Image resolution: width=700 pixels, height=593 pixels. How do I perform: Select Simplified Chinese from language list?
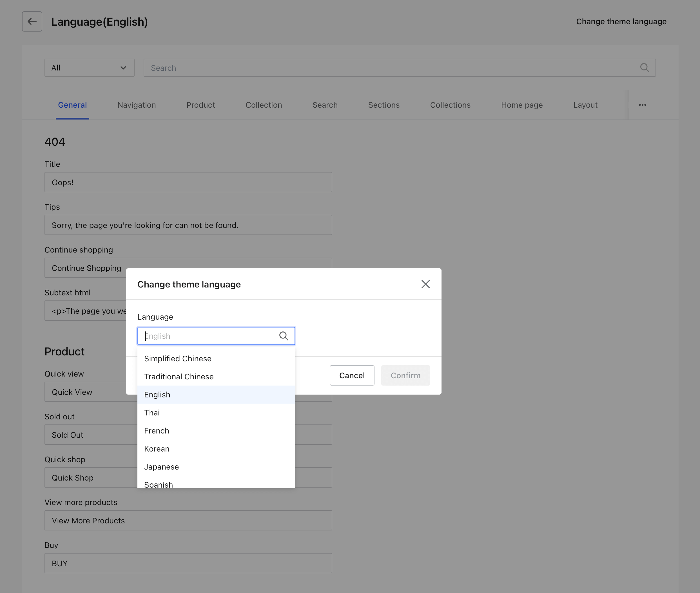(178, 358)
